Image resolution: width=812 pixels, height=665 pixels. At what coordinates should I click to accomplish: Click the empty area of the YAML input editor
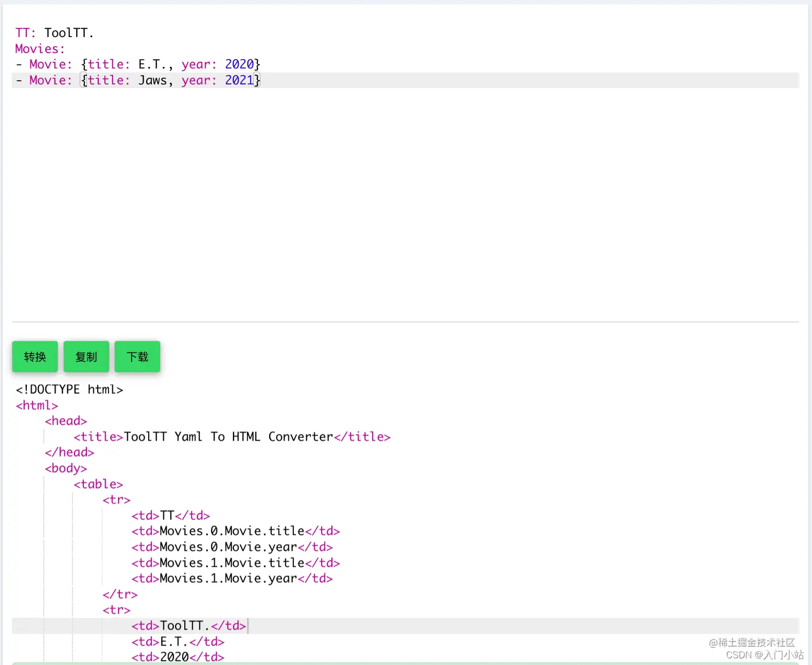[x=405, y=204]
